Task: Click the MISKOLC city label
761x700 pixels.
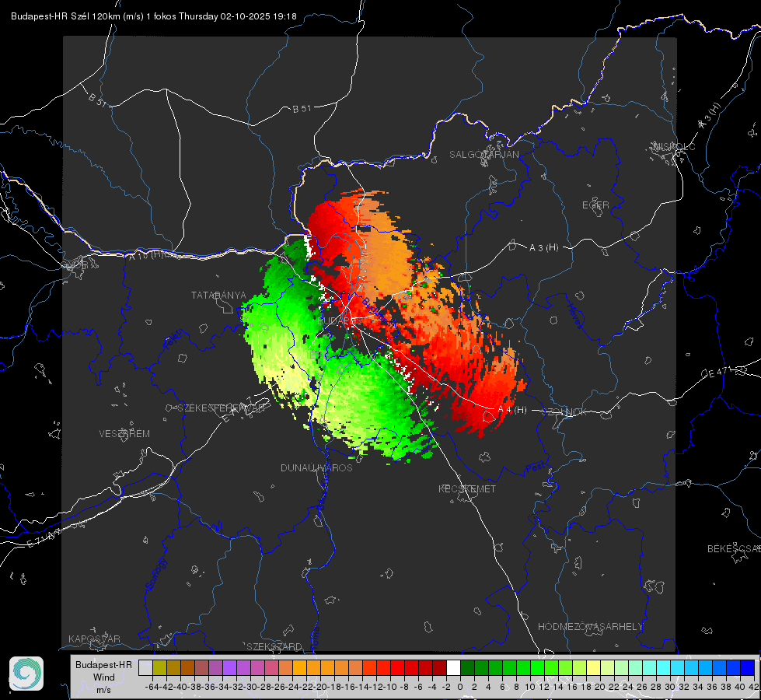Action: [x=674, y=146]
